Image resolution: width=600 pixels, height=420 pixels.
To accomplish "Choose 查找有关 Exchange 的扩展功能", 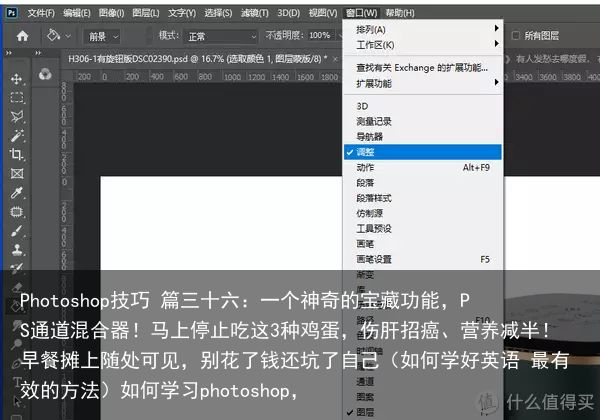I will coord(422,68).
